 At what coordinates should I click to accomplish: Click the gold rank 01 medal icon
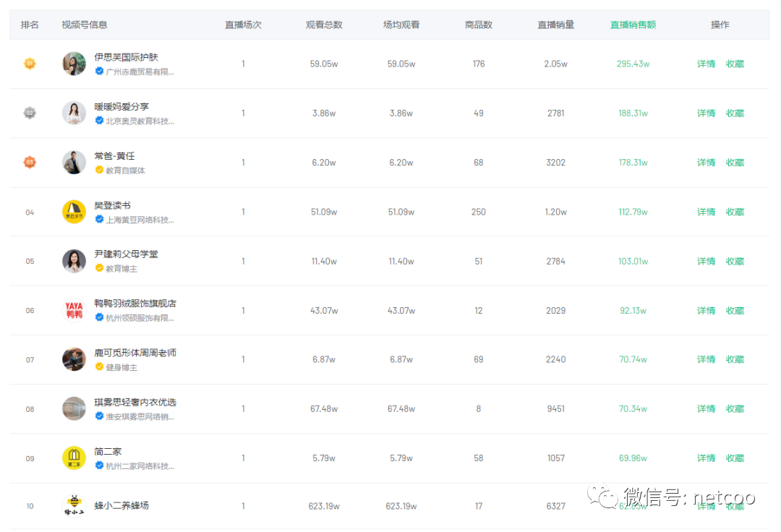click(x=30, y=64)
